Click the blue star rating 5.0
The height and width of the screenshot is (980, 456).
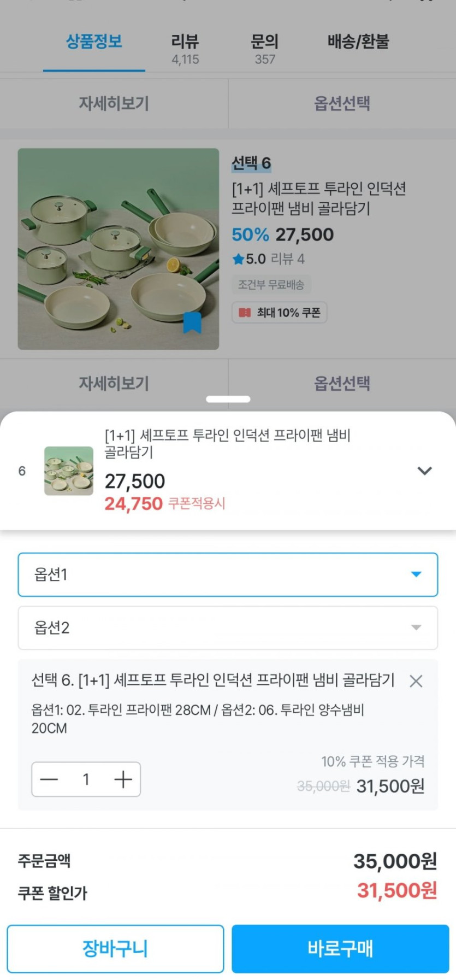(x=249, y=259)
